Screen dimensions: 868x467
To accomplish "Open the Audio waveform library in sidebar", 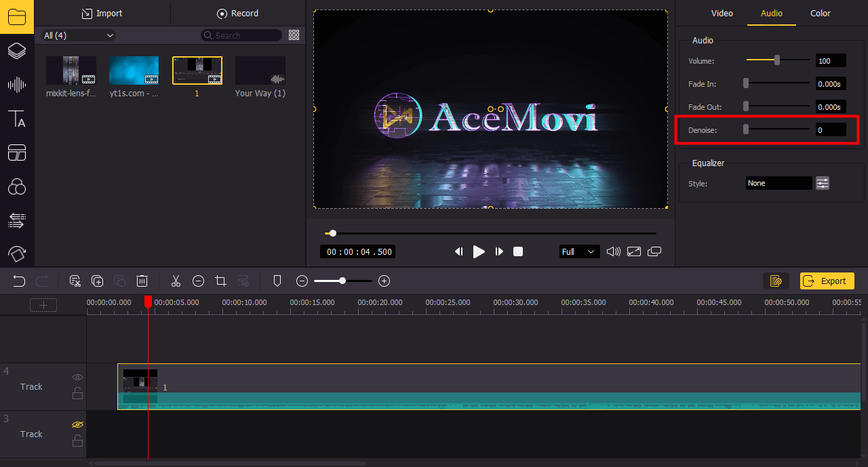I will [17, 85].
